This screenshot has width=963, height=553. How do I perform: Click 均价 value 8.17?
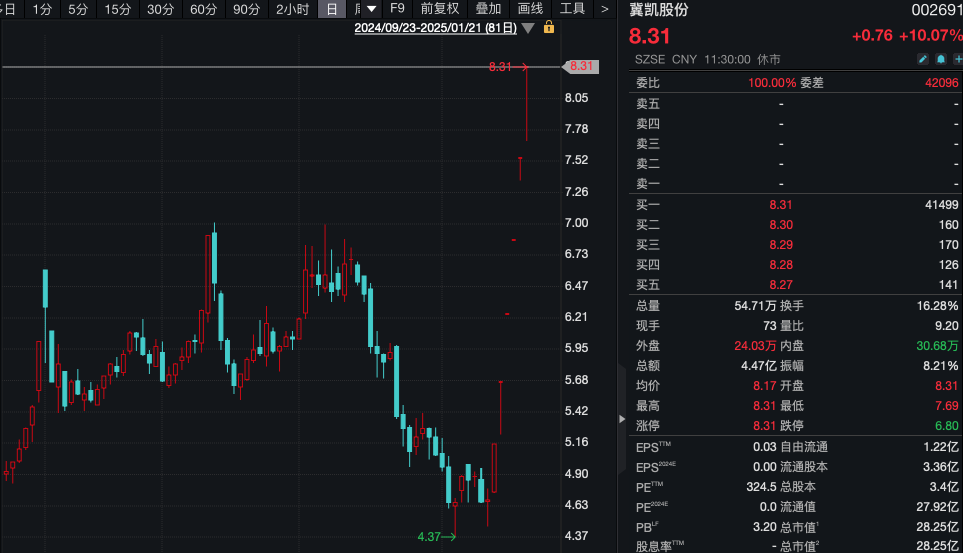(765, 386)
